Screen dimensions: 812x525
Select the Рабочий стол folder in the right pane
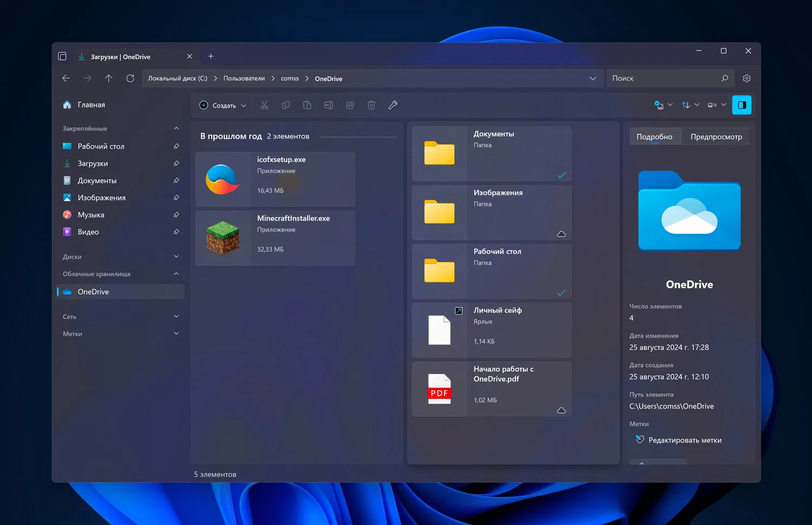pyautogui.click(x=492, y=271)
